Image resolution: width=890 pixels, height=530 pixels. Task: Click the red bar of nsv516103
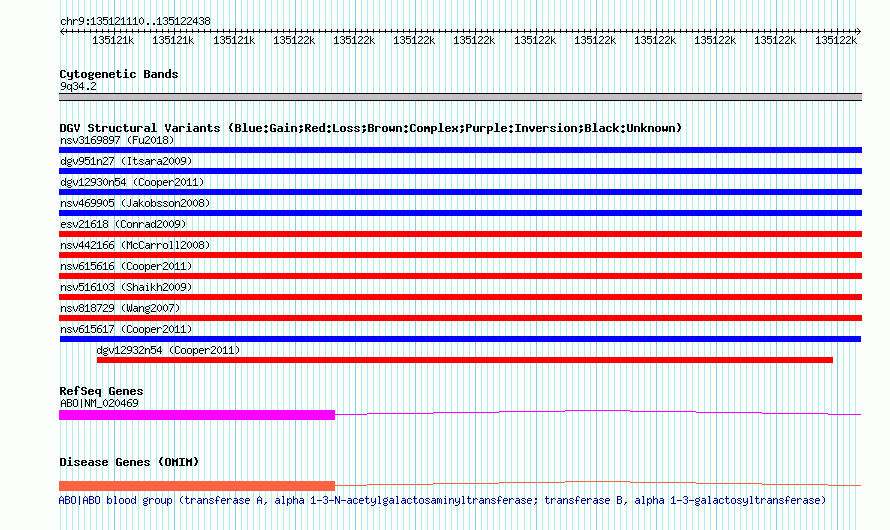[x=460, y=297]
